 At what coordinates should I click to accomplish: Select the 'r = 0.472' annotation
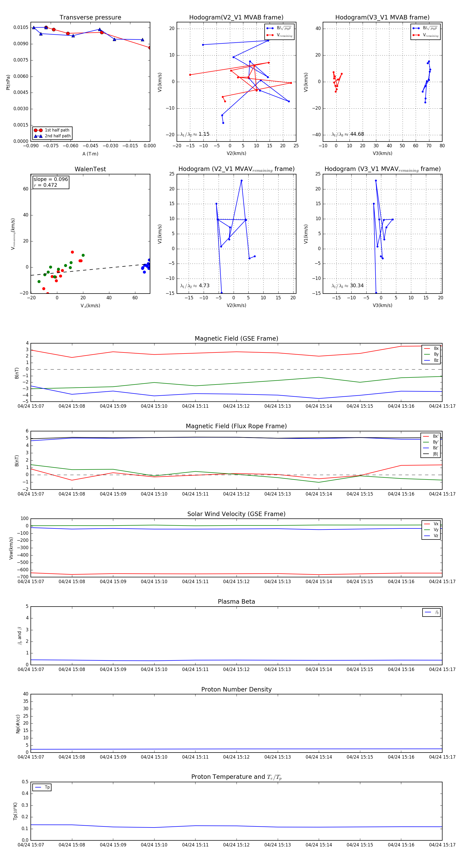pyautogui.click(x=45, y=185)
